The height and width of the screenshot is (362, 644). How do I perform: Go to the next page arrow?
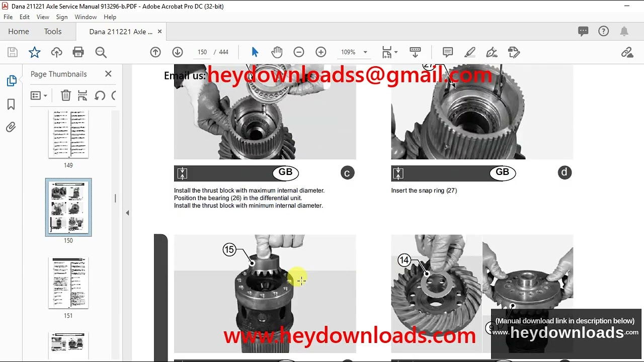177,52
